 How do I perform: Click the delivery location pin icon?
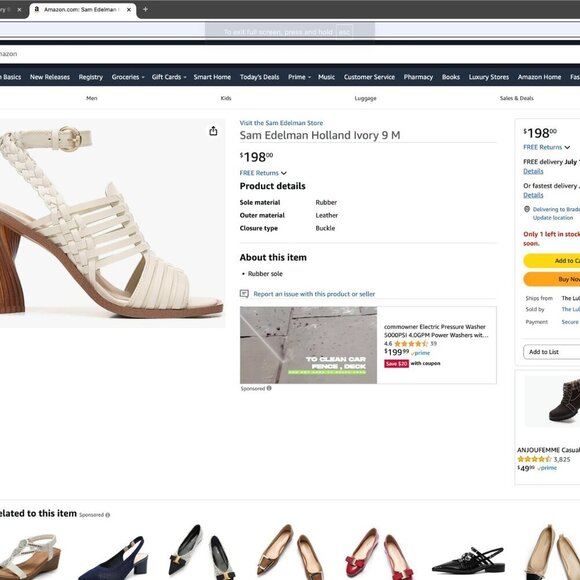(527, 209)
